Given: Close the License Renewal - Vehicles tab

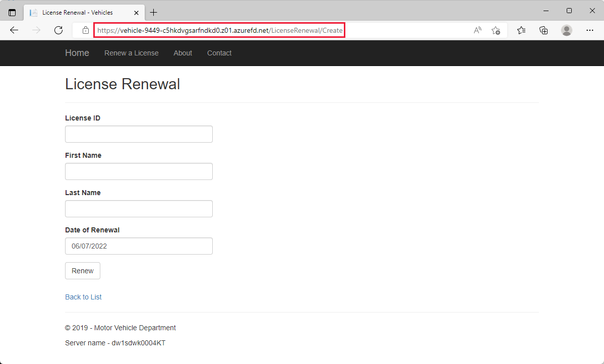Looking at the screenshot, I should coord(136,13).
